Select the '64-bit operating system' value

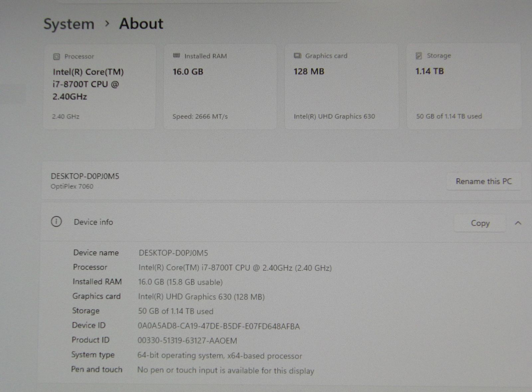click(220, 355)
